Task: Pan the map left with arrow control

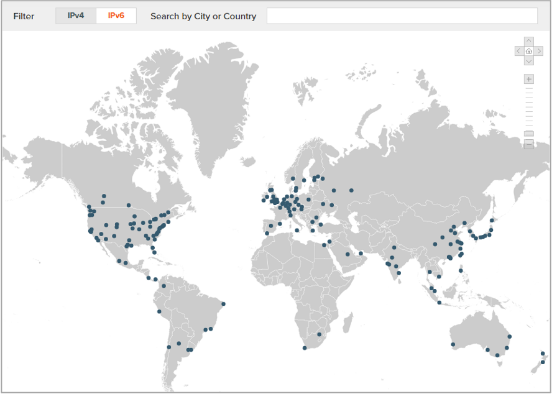Action: point(519,51)
